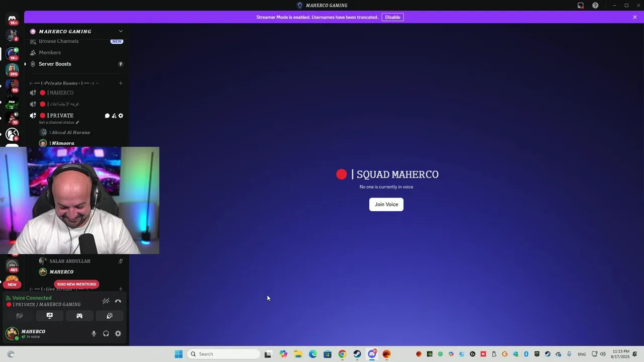
Task: Create invite for the PRIVATE voice channel
Action: coord(114,116)
